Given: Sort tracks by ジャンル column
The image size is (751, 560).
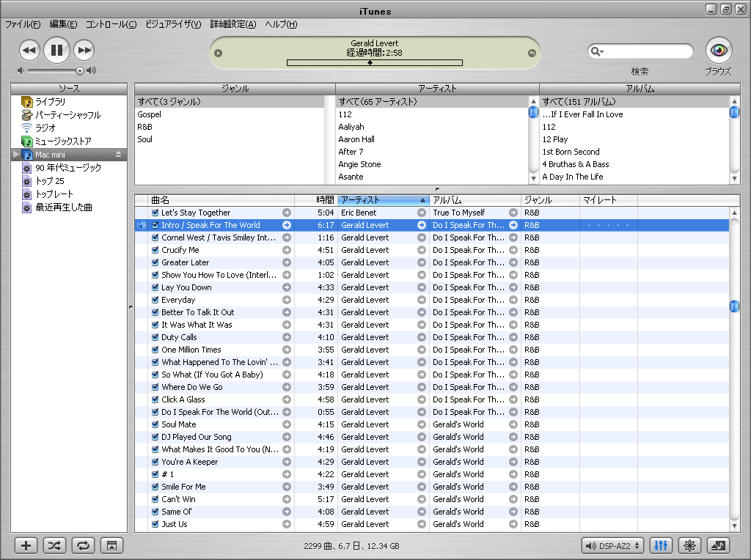Looking at the screenshot, I should click(x=550, y=200).
